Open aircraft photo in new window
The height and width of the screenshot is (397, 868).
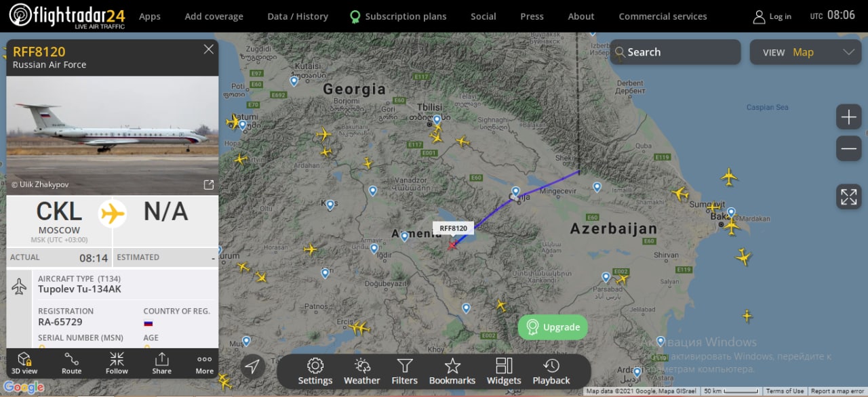click(x=209, y=185)
